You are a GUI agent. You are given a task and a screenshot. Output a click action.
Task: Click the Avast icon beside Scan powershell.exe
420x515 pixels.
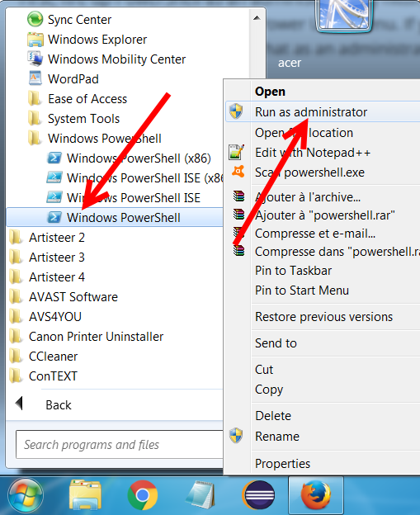point(238,171)
